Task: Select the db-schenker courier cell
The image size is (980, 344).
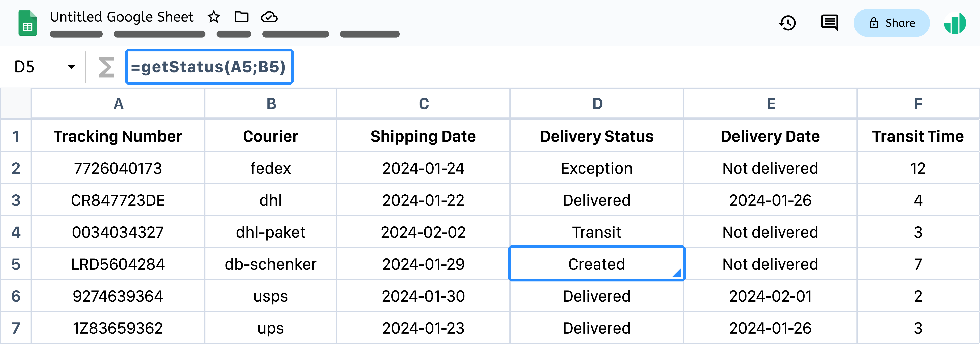Action: (271, 264)
